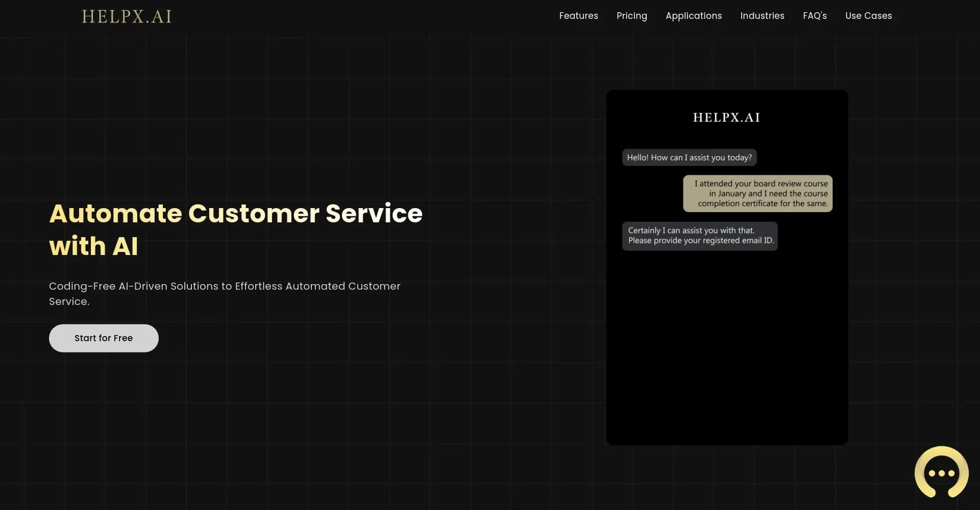The height and width of the screenshot is (510, 980).
Task: Navigate to Applications
Action: [694, 16]
